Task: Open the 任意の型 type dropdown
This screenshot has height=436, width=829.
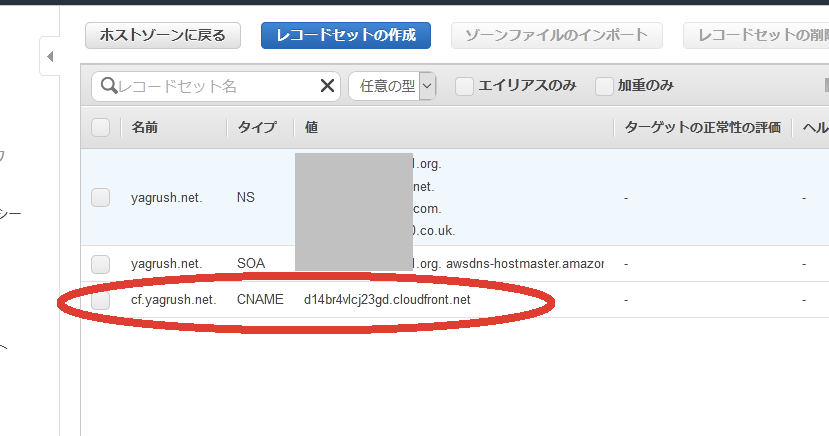Action: pos(392,86)
